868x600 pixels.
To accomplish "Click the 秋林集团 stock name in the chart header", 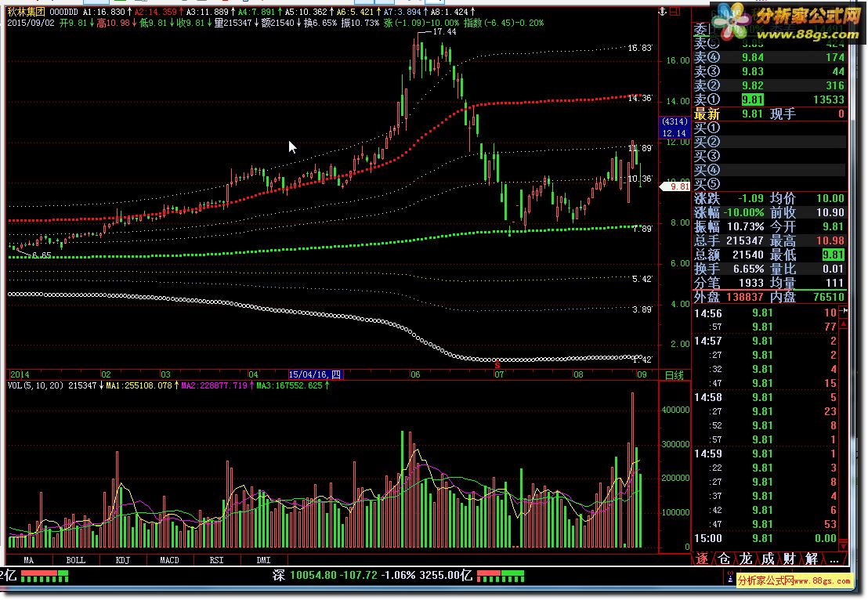I will point(26,12).
